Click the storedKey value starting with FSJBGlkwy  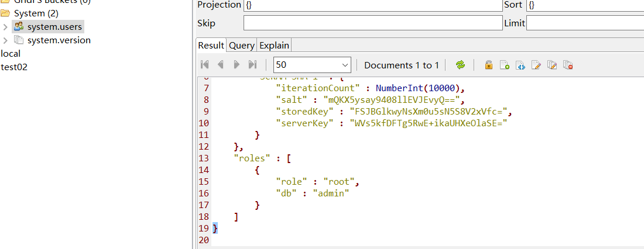429,111
